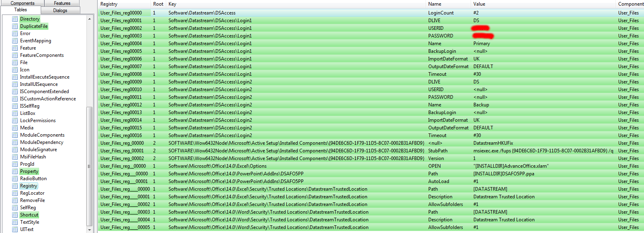644x233 pixels.
Task: Sort by the Component column header
Action: tap(630, 4)
